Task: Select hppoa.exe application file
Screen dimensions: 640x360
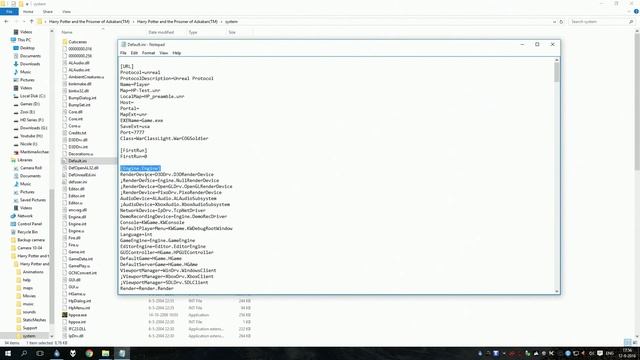Action: 77,315
